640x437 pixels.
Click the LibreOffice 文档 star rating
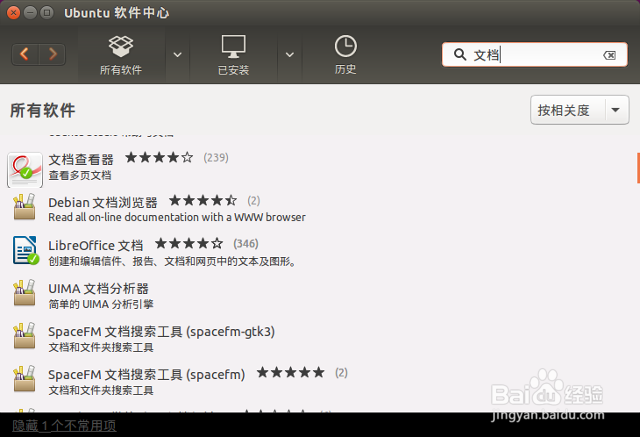[x=189, y=244]
